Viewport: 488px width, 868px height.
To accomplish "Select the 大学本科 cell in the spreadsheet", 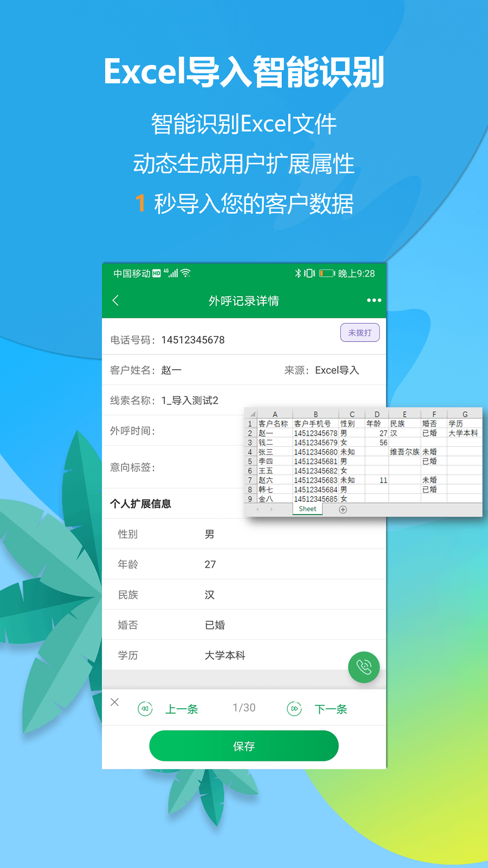I will tap(465, 433).
